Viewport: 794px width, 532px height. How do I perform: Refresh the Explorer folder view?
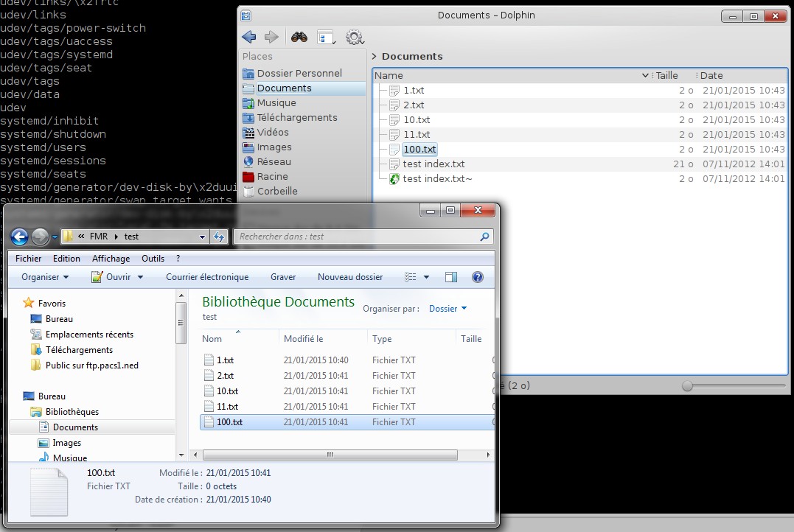[219, 237]
